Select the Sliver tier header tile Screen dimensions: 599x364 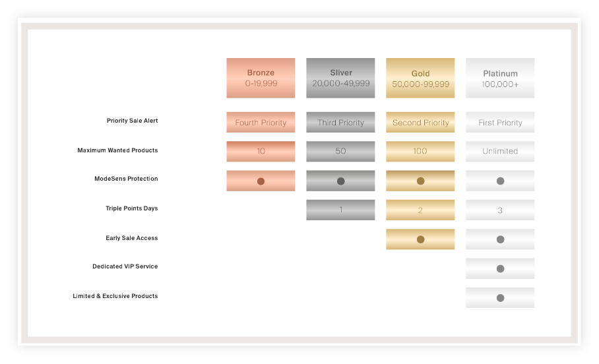340,78
